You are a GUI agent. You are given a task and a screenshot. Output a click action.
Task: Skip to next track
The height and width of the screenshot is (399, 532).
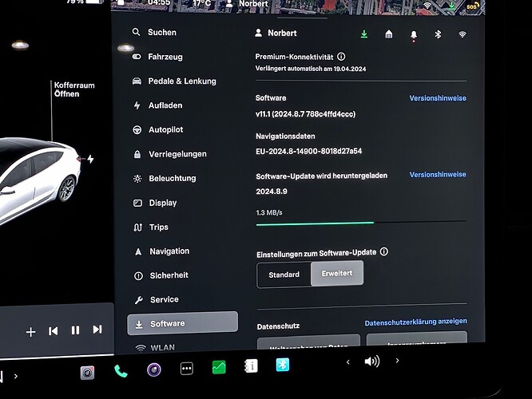pyautogui.click(x=97, y=330)
